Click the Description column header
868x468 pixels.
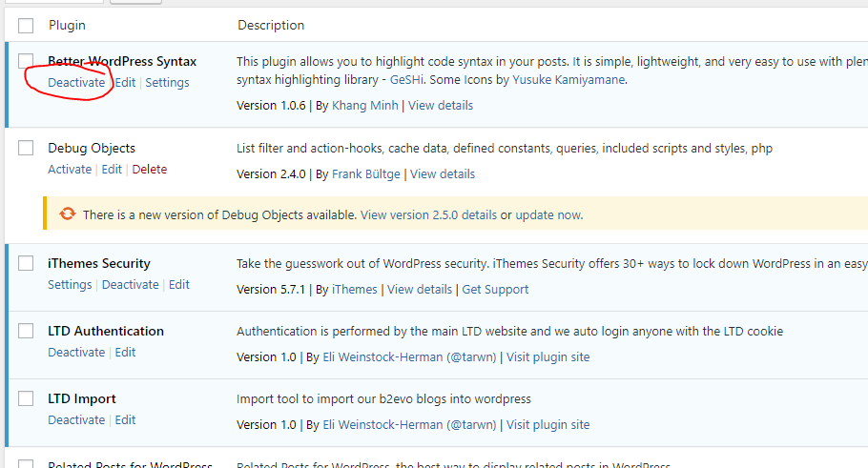point(271,26)
